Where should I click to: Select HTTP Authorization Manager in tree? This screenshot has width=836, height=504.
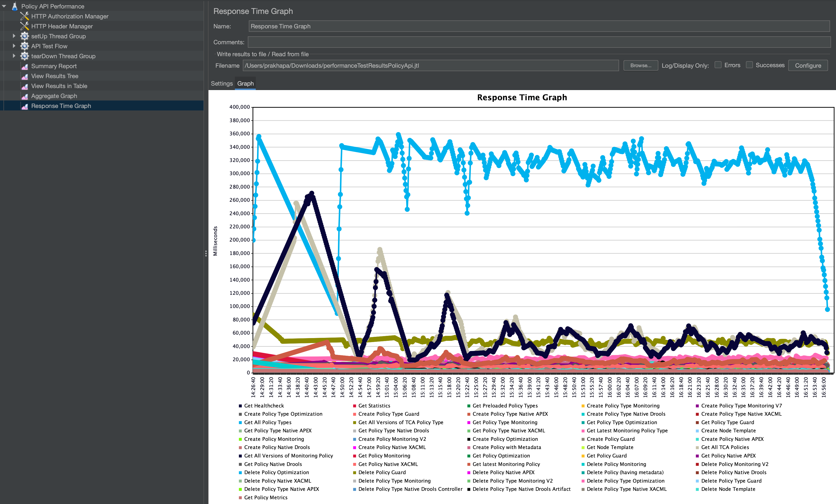point(70,16)
